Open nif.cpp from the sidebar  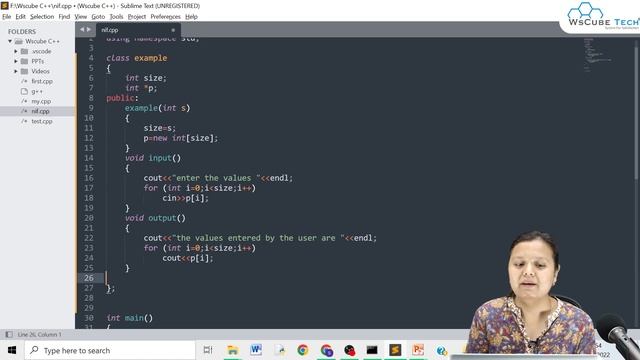(40, 111)
